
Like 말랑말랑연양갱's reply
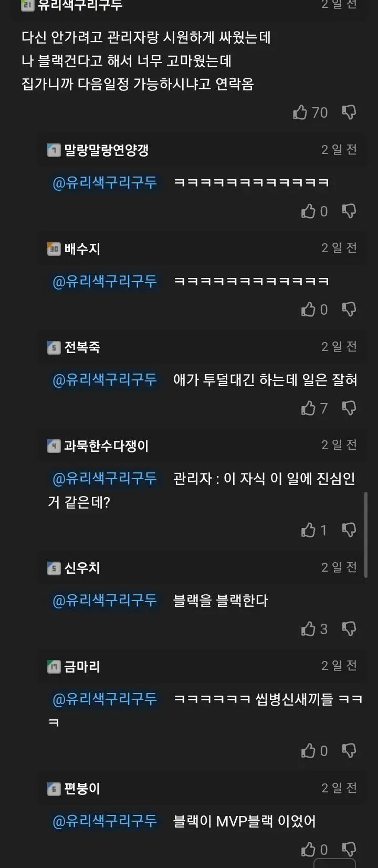308,211
